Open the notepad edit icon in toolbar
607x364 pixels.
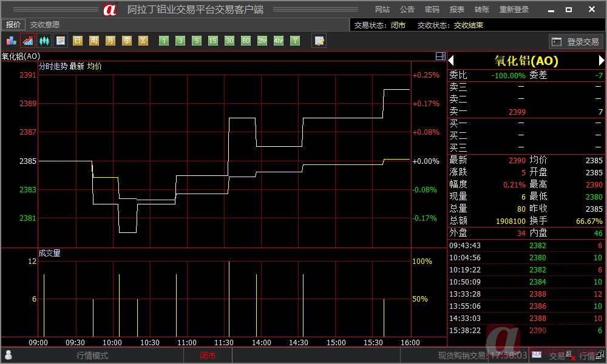click(319, 41)
